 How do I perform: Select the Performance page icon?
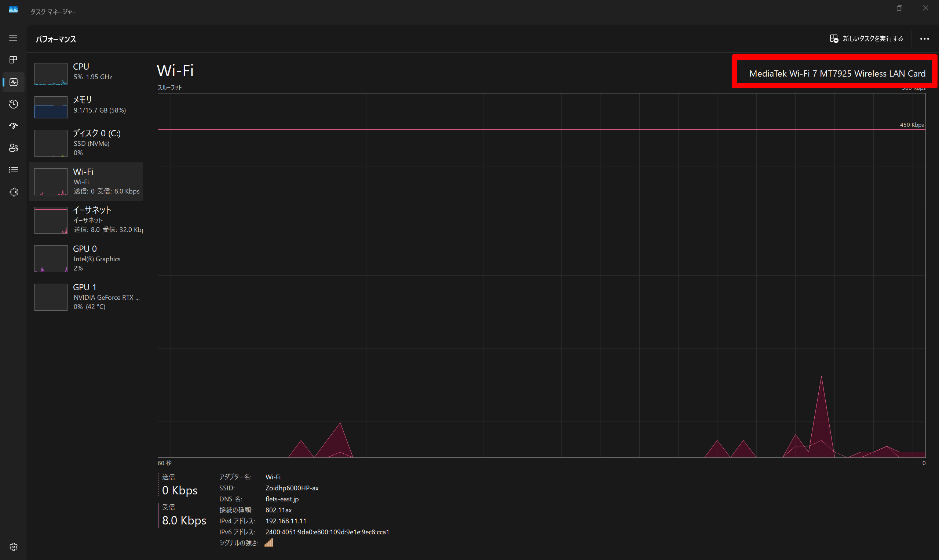pos(13,82)
